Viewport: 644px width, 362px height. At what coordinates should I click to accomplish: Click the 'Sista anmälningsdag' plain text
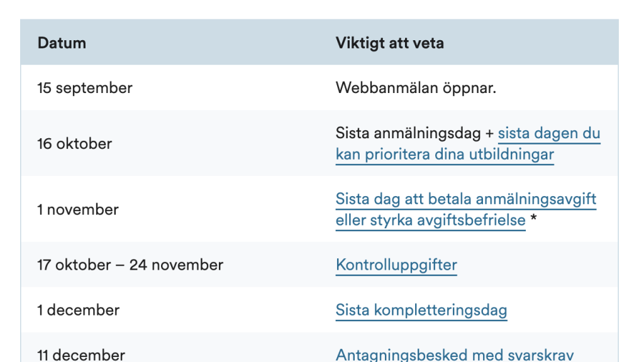click(408, 133)
